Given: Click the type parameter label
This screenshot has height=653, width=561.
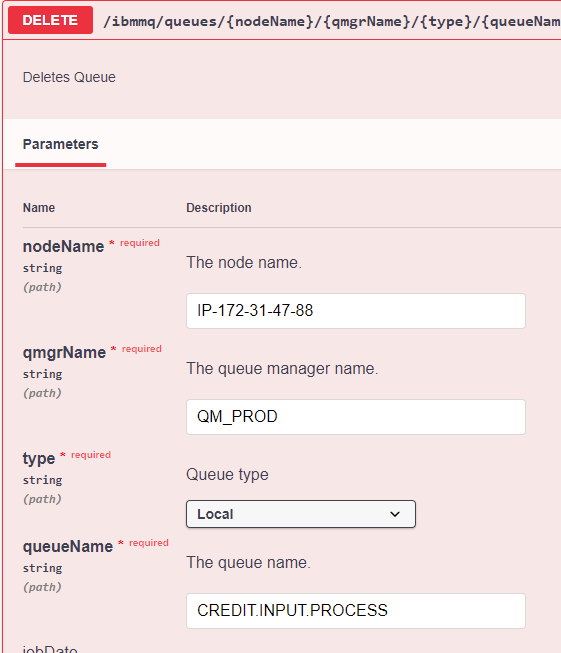Looking at the screenshot, I should click(x=39, y=458).
